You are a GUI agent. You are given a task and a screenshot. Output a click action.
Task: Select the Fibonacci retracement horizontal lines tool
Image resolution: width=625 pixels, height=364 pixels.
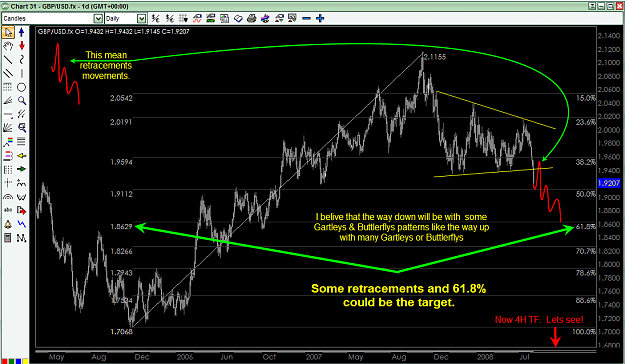pos(22,142)
